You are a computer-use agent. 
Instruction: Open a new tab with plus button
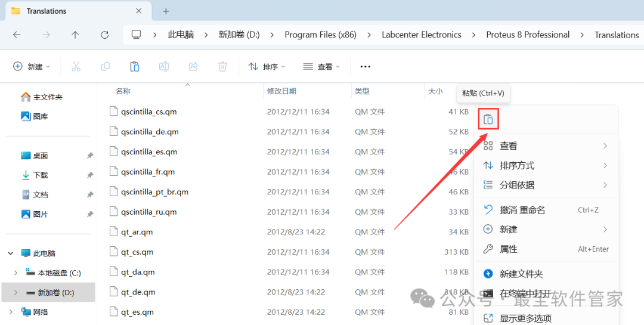tap(166, 11)
